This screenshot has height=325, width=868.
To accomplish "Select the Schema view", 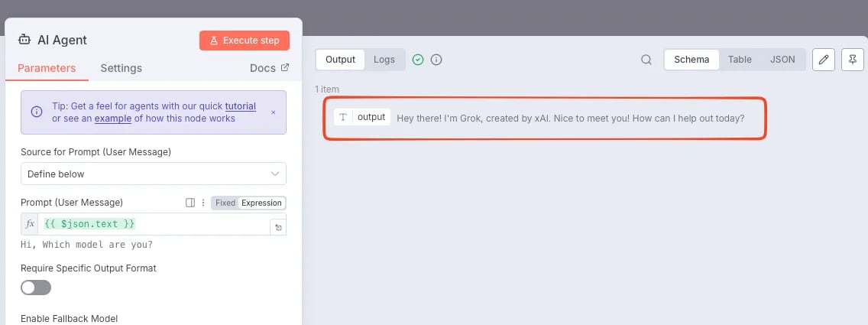I will pyautogui.click(x=691, y=59).
